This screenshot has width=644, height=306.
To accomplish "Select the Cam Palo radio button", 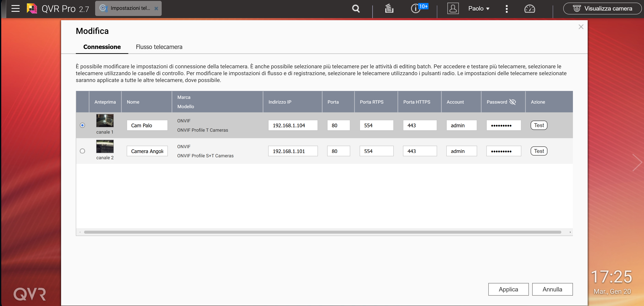I will [x=82, y=125].
